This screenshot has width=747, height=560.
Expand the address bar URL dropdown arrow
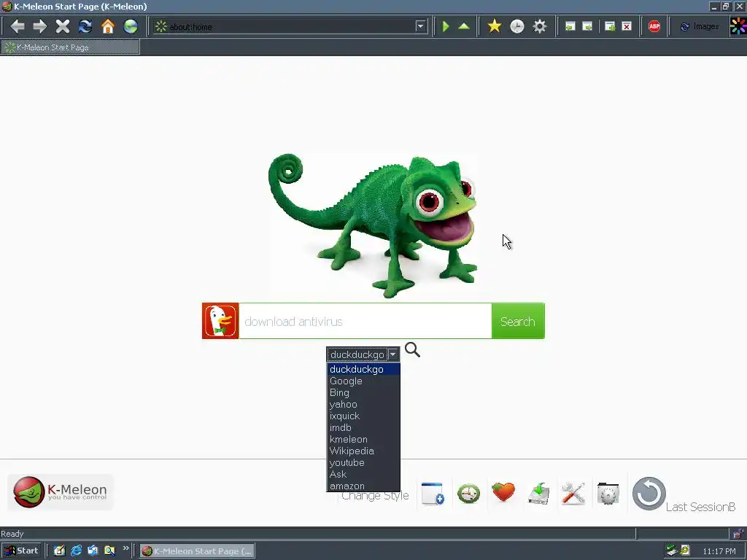click(x=420, y=26)
